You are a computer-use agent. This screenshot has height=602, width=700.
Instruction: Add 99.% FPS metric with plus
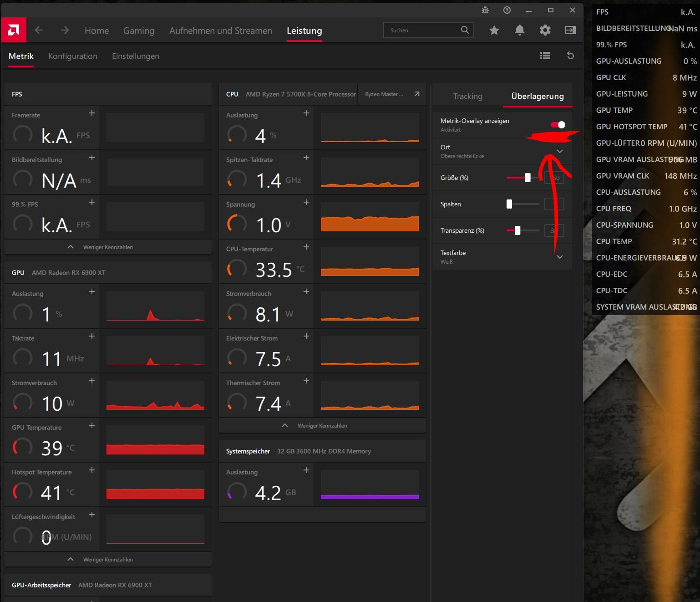[x=92, y=202]
